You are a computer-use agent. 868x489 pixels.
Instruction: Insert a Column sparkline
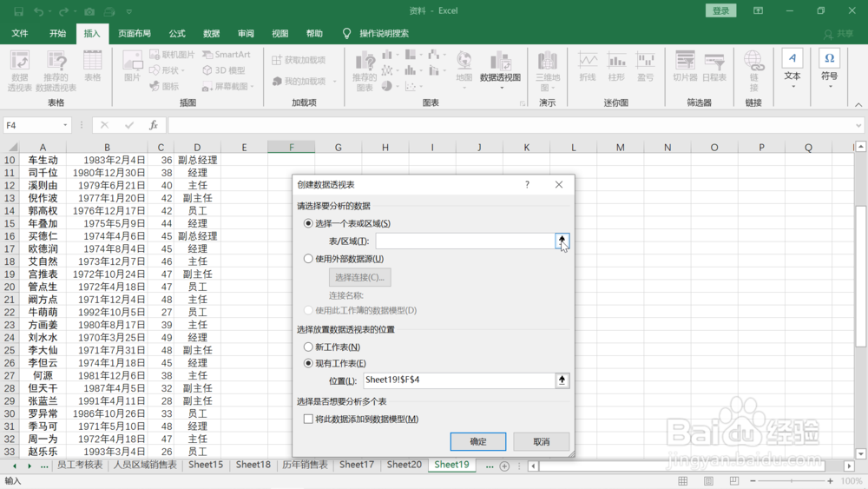point(616,67)
